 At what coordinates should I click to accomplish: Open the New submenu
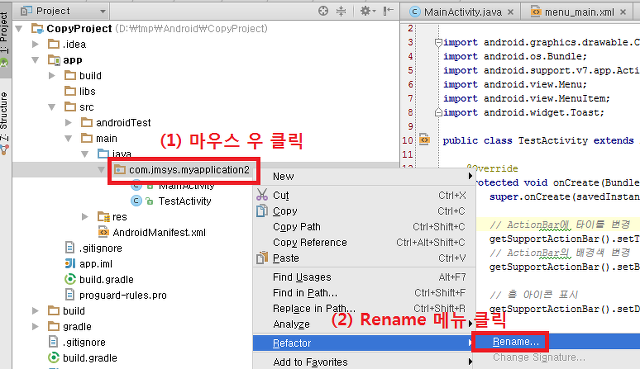pyautogui.click(x=364, y=177)
